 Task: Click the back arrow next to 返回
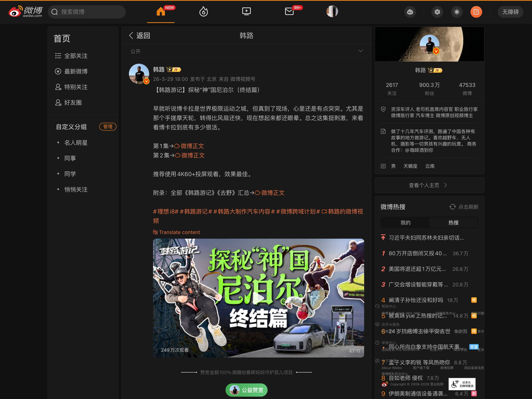tap(131, 35)
